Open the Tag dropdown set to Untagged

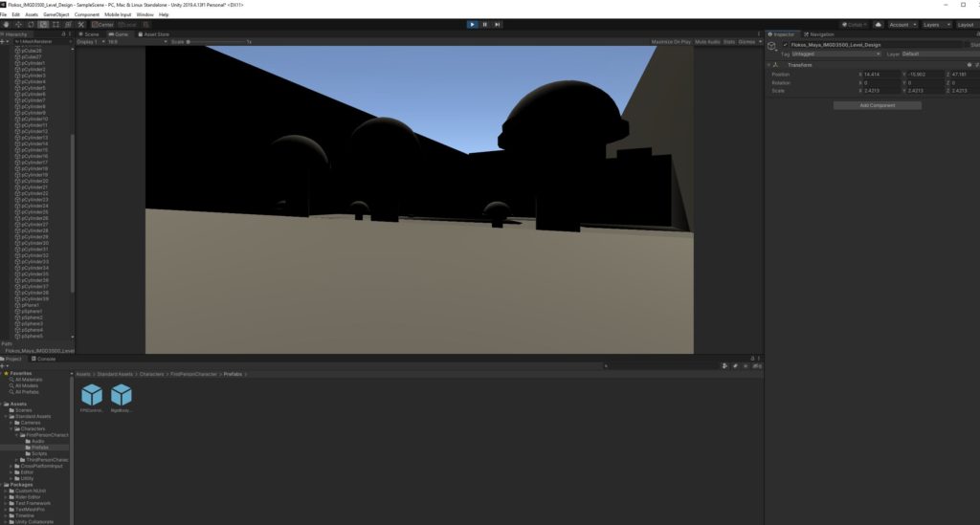[x=835, y=54]
